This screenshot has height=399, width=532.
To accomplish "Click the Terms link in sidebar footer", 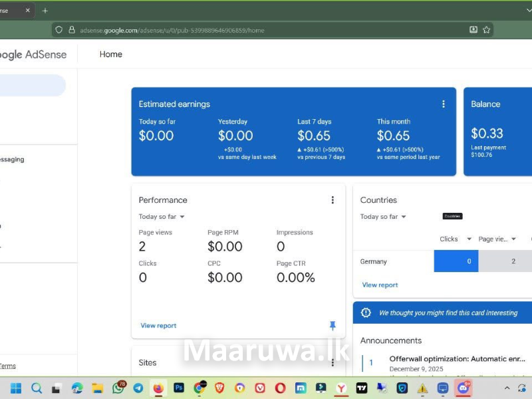I will (7, 366).
